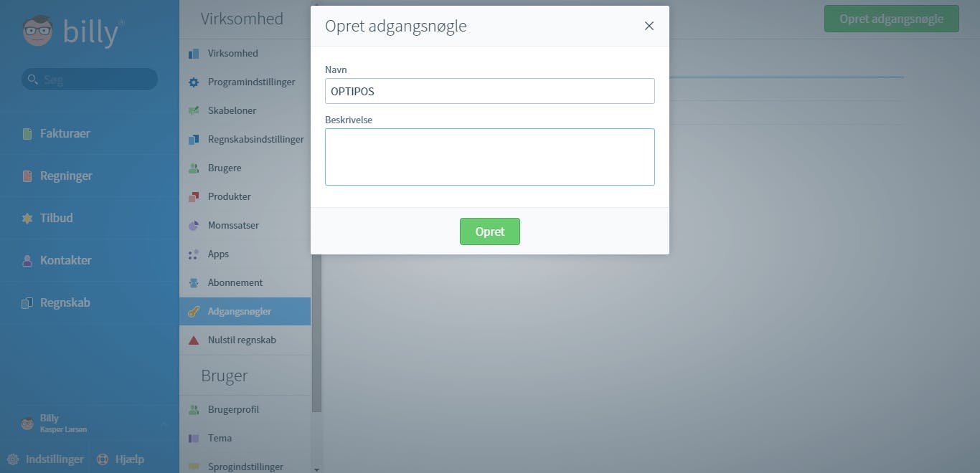The width and height of the screenshot is (980, 473).
Task: Click the Opret adgangsnøgle button at top right
Action: pos(892,19)
